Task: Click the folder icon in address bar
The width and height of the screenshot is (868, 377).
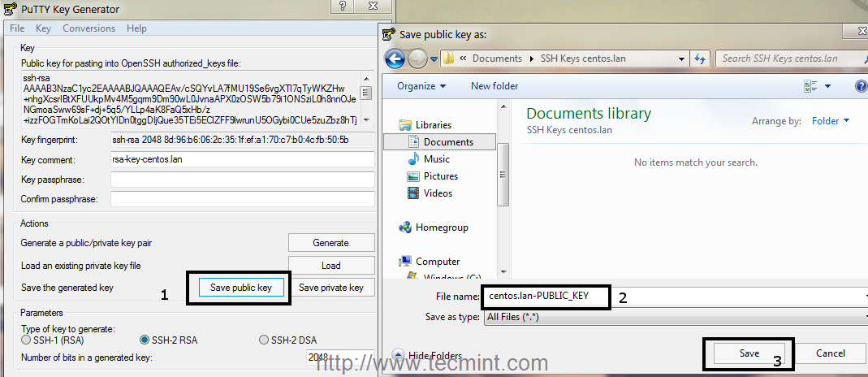Action: 450,58
